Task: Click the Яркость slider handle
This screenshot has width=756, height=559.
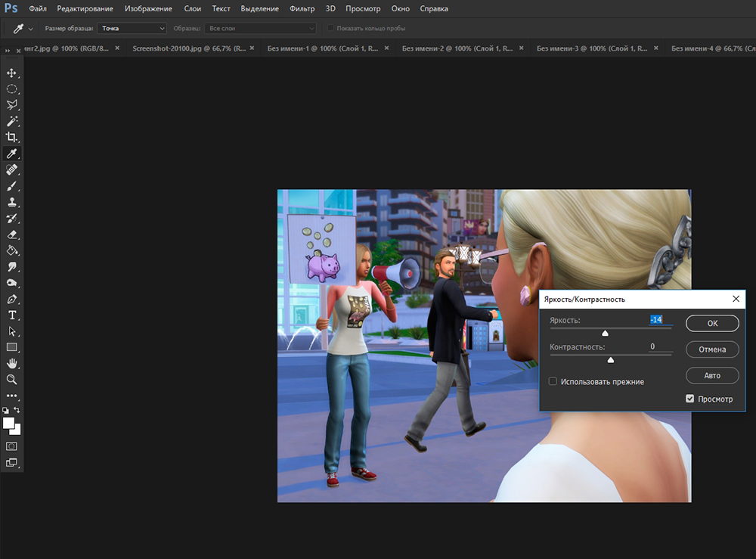Action: point(605,333)
